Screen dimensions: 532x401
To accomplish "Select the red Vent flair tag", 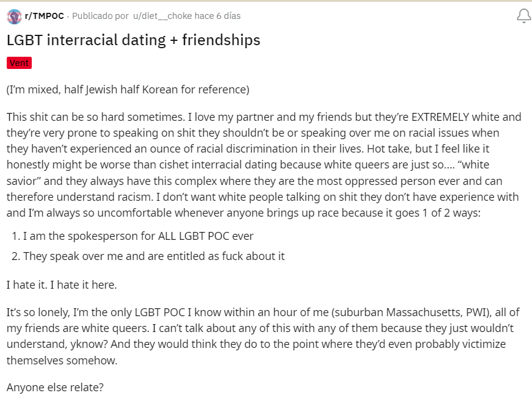I will pos(19,63).
